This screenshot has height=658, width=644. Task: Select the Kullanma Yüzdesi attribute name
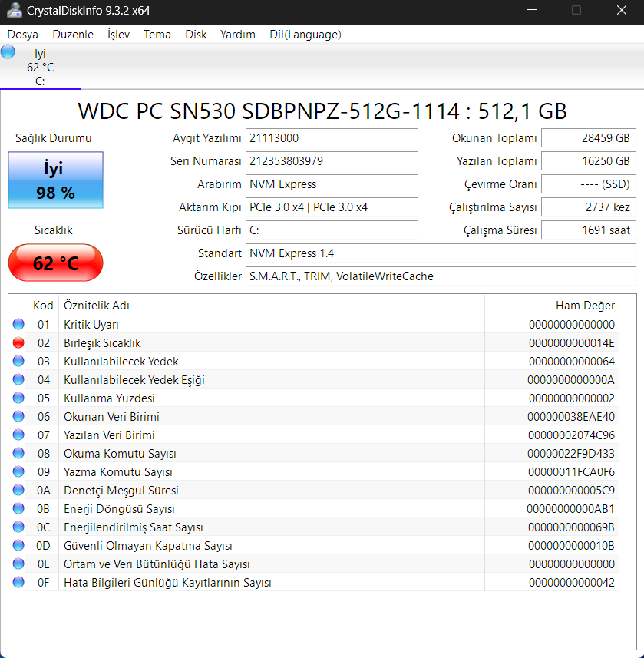109,398
